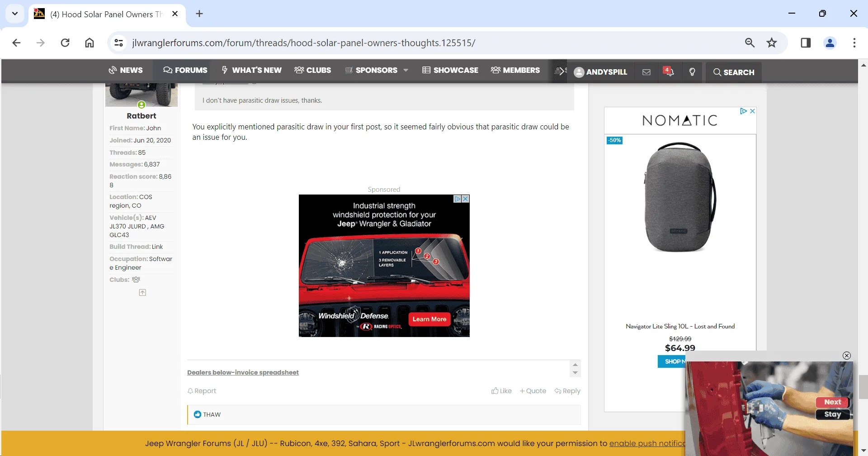This screenshot has width=868, height=456.
Task: Open AdChoices info on Windshield ad
Action: click(458, 199)
